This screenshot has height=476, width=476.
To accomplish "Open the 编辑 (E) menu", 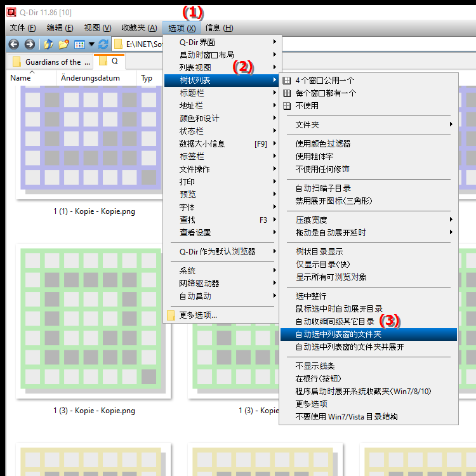I will pos(60,28).
